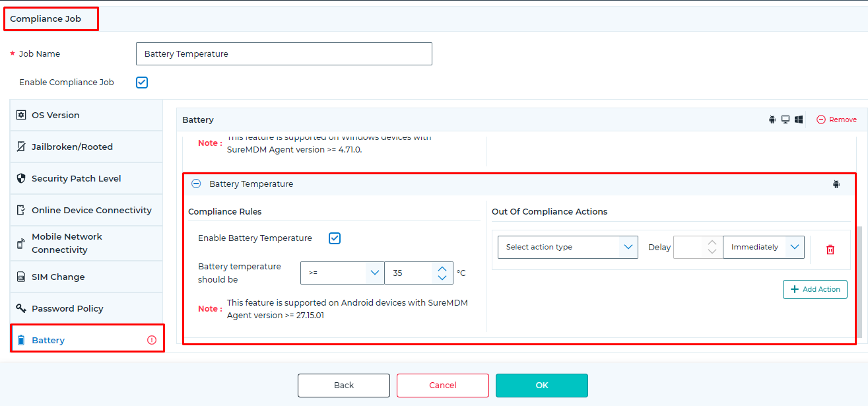
Task: Increment the temperature value with the up stepper
Action: click(442, 267)
